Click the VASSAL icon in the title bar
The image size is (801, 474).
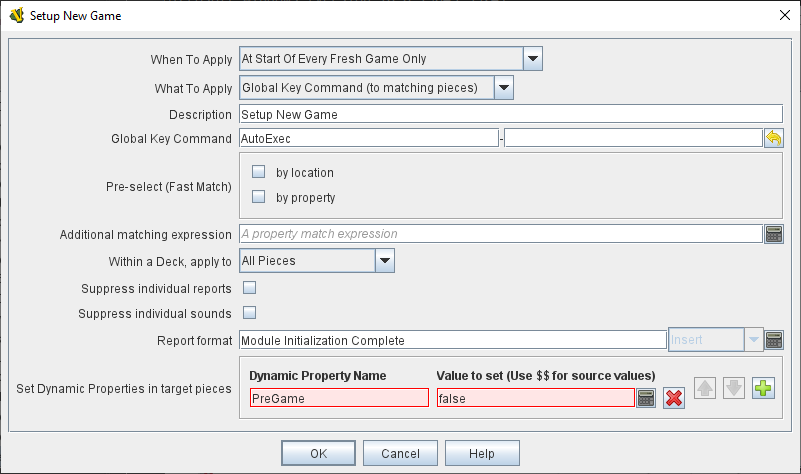pos(17,15)
